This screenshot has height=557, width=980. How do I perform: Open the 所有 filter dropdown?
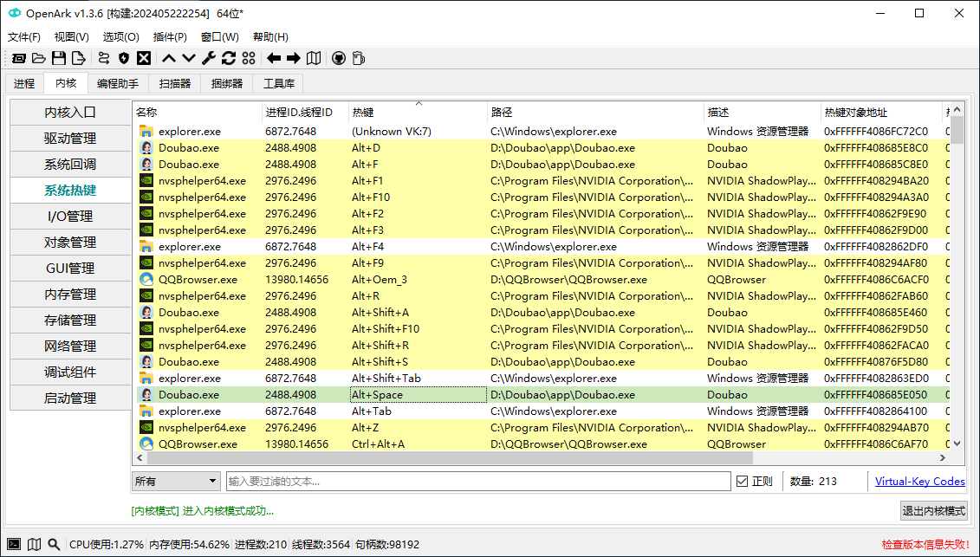tap(177, 482)
